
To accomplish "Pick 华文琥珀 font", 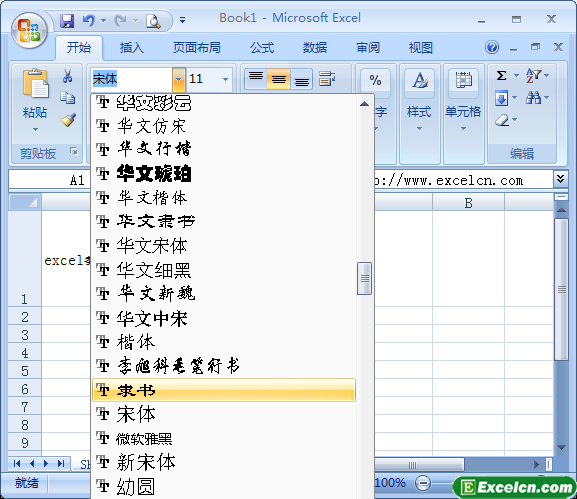I will [x=224, y=173].
